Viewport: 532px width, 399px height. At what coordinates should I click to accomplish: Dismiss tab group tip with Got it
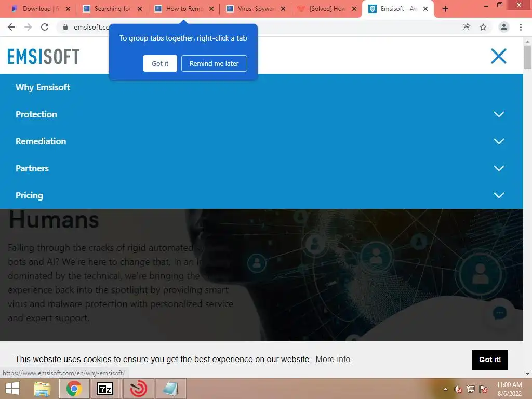[x=160, y=63]
